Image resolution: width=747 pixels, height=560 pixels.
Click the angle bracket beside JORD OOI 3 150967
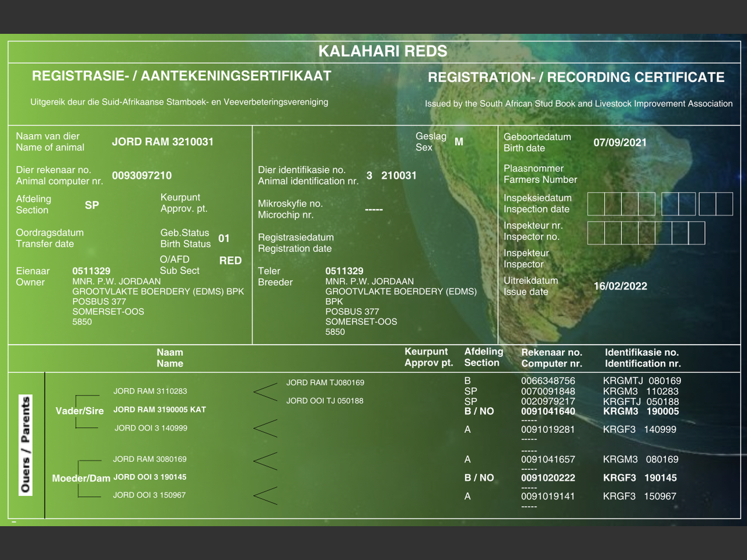tap(266, 495)
